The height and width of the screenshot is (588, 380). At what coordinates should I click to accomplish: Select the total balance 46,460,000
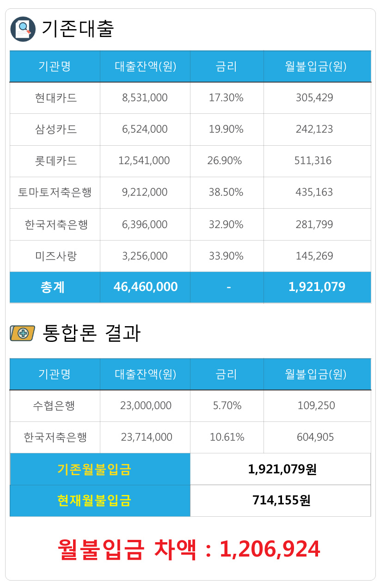(x=146, y=287)
